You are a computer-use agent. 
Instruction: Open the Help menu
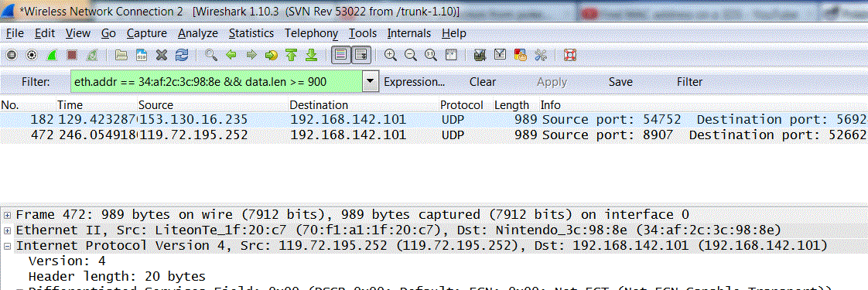454,33
